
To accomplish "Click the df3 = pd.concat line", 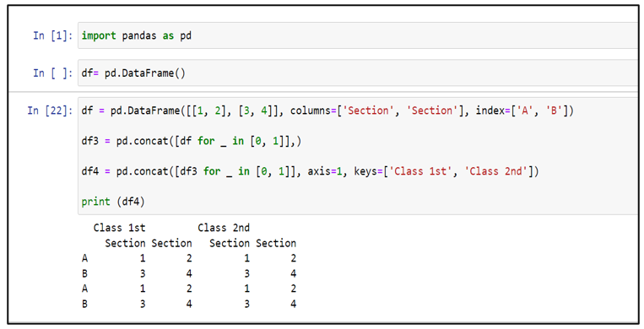I will point(191,141).
